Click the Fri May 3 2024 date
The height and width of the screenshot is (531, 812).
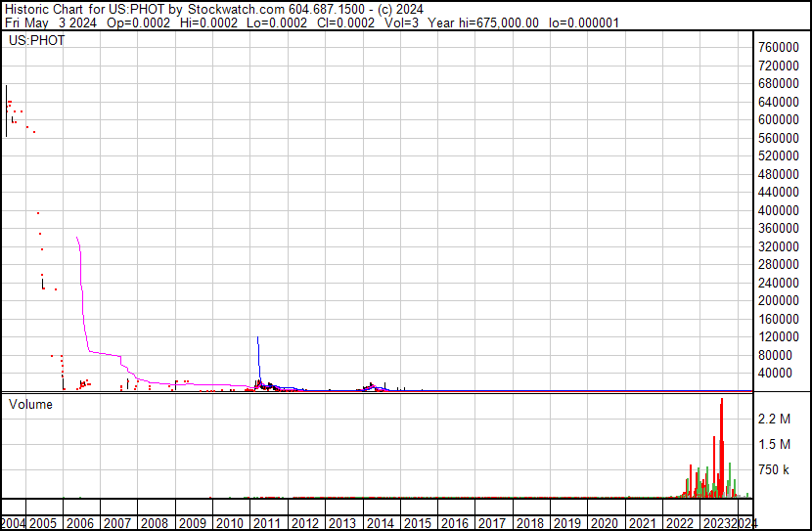coord(50,22)
